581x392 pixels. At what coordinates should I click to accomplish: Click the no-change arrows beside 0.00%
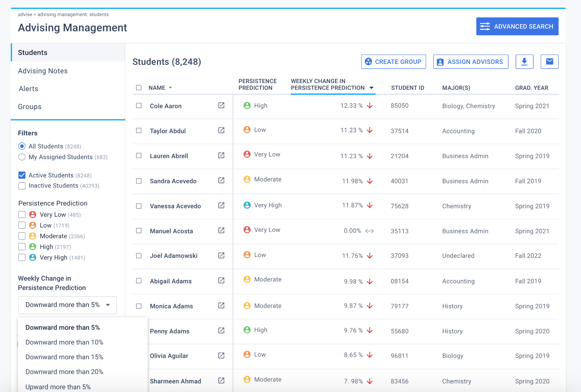[x=369, y=231]
